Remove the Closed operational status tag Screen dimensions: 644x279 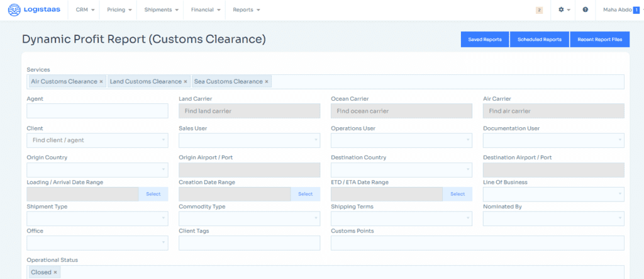[x=55, y=273]
